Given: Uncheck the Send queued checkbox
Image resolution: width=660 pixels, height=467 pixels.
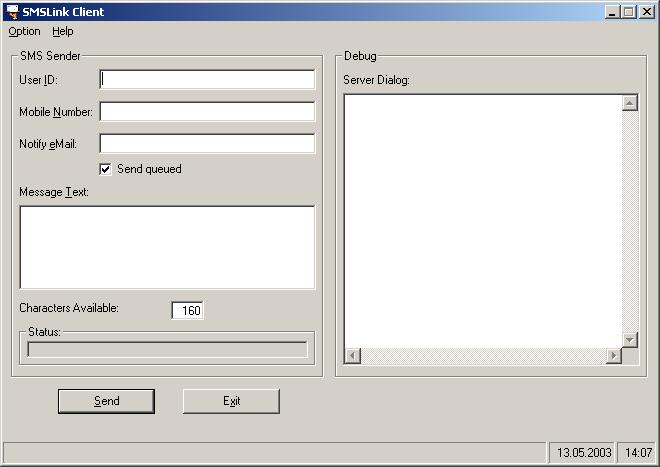Looking at the screenshot, I should pyautogui.click(x=105, y=169).
